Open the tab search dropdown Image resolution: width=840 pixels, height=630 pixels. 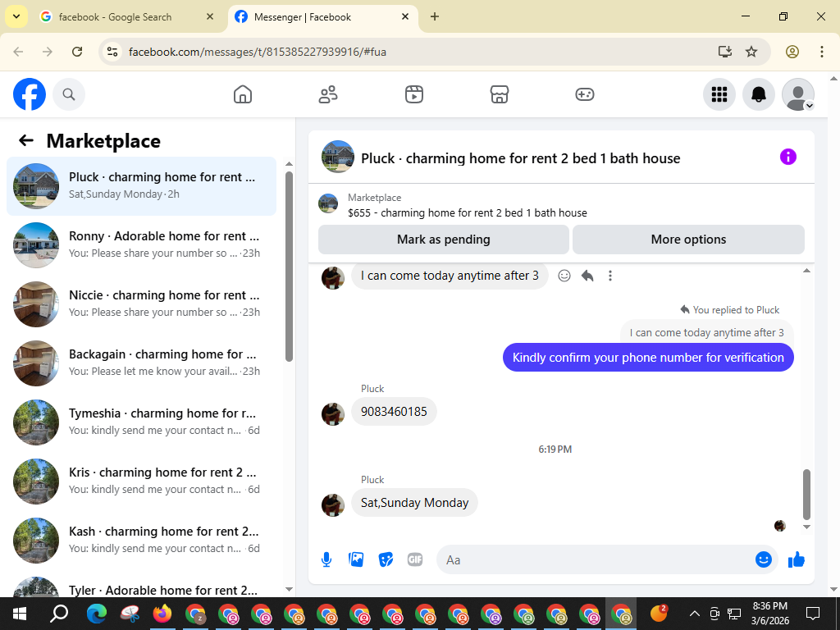click(16, 16)
